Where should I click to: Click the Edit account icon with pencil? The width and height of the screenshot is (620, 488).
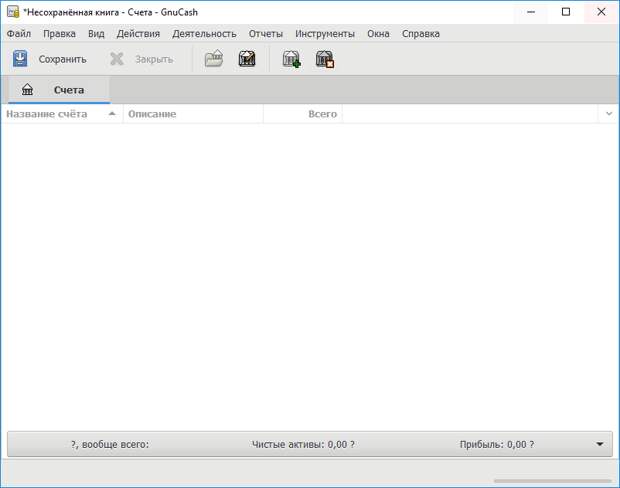(x=247, y=59)
